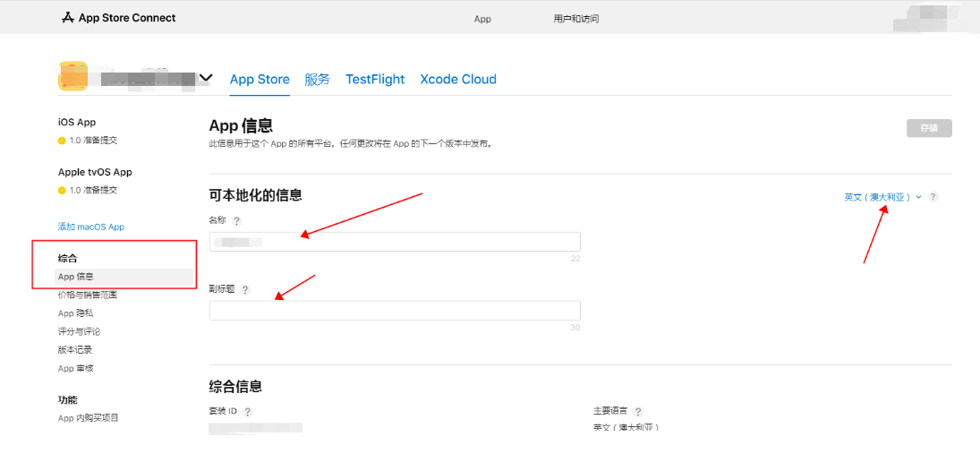Click help icon next to 主要语言

point(638,412)
